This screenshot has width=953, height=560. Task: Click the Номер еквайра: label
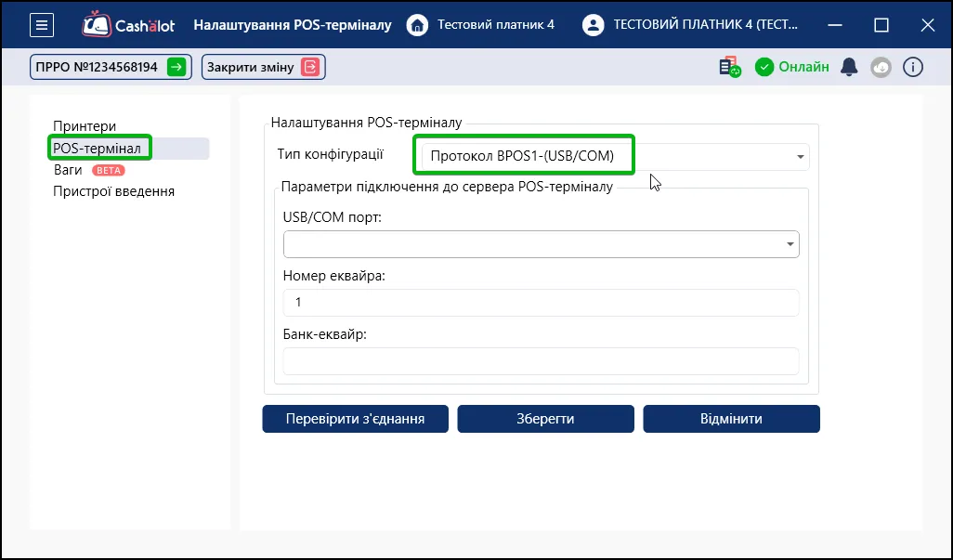coord(334,276)
